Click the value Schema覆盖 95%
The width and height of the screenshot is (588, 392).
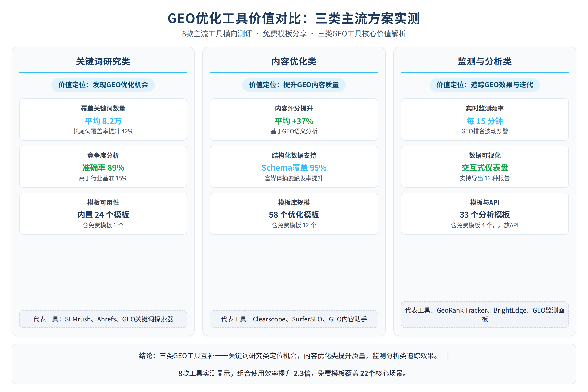click(x=294, y=168)
